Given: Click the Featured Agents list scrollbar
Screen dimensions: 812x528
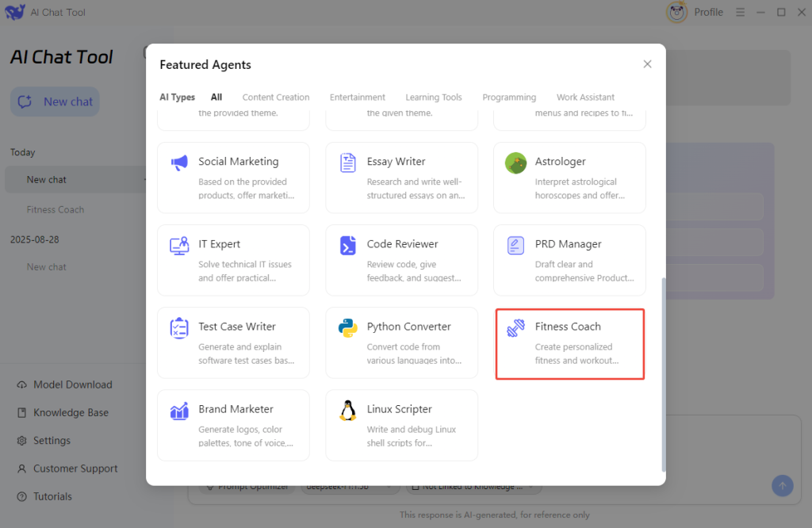Looking at the screenshot, I should tap(663, 373).
